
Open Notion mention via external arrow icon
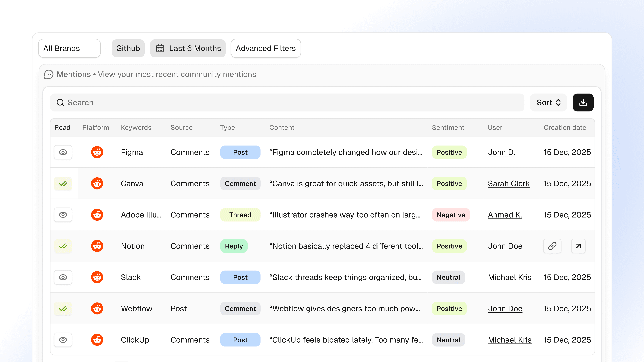click(578, 246)
